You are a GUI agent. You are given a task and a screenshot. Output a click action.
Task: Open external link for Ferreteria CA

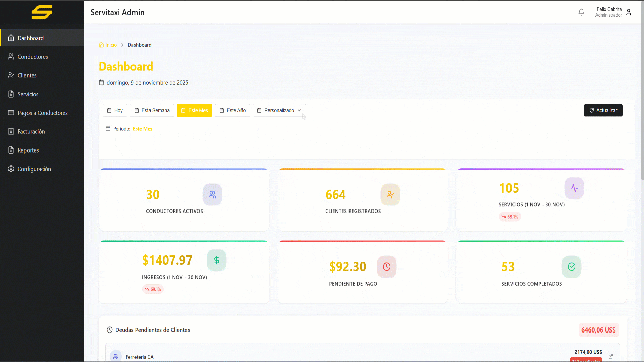[x=611, y=357]
